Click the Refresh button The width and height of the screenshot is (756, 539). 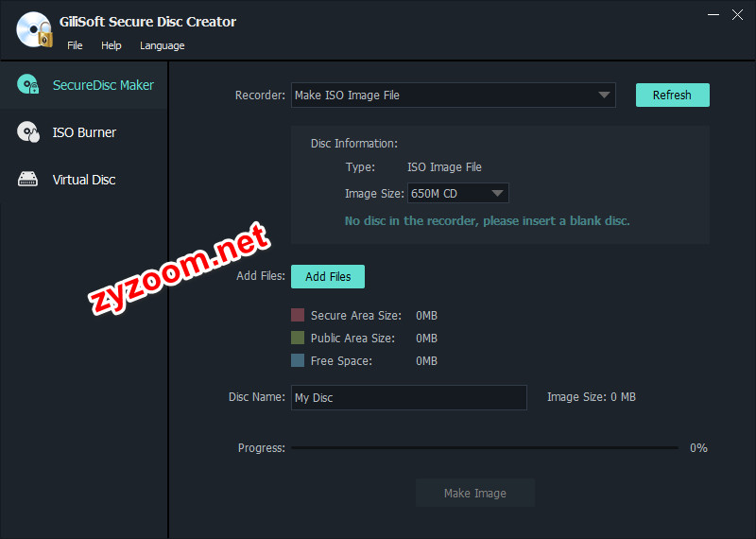click(x=673, y=96)
